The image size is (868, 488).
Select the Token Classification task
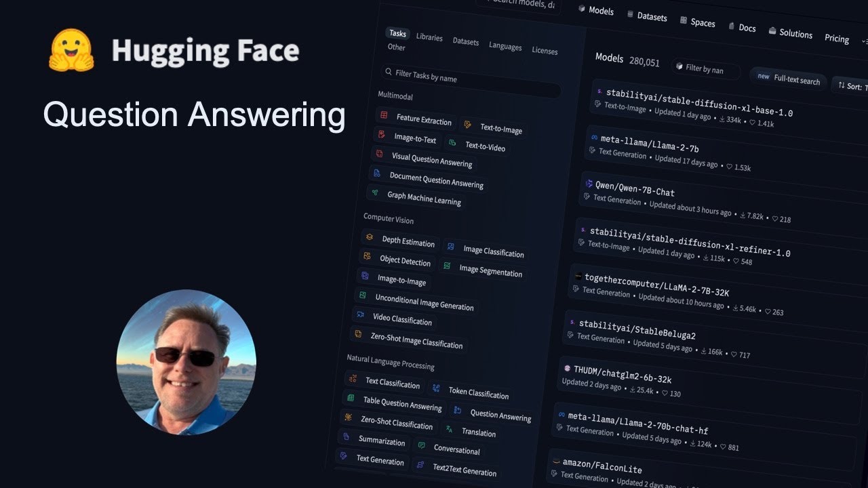pyautogui.click(x=471, y=391)
